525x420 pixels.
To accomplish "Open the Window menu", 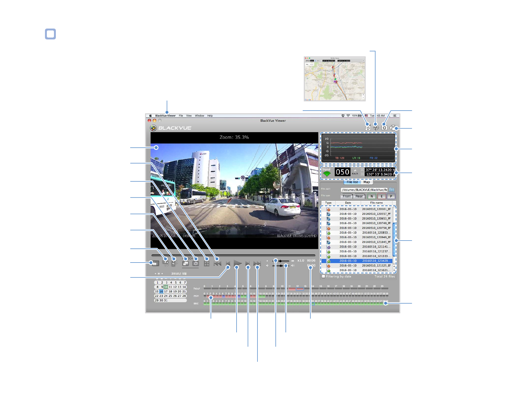I will tap(200, 116).
